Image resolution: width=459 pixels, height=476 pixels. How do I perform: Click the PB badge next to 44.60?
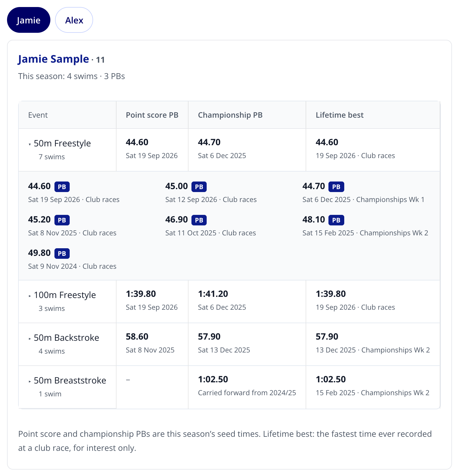(x=62, y=187)
